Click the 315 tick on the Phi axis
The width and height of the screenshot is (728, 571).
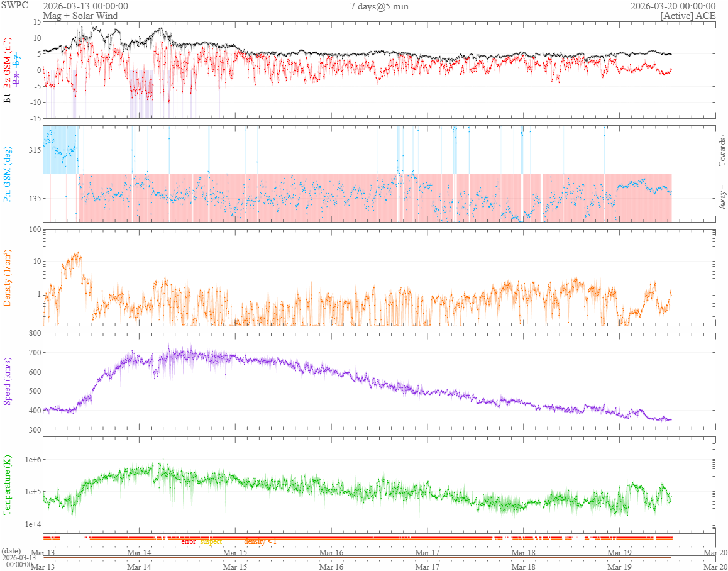point(35,150)
